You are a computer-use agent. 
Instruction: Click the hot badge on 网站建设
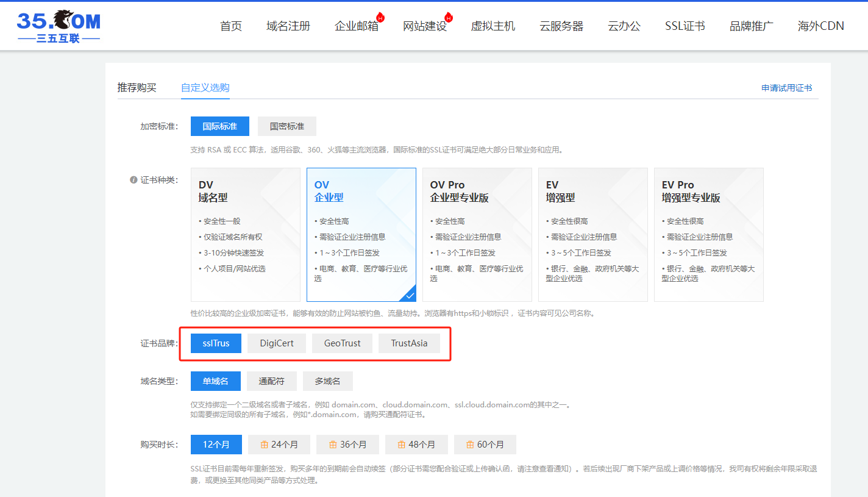pyautogui.click(x=449, y=17)
